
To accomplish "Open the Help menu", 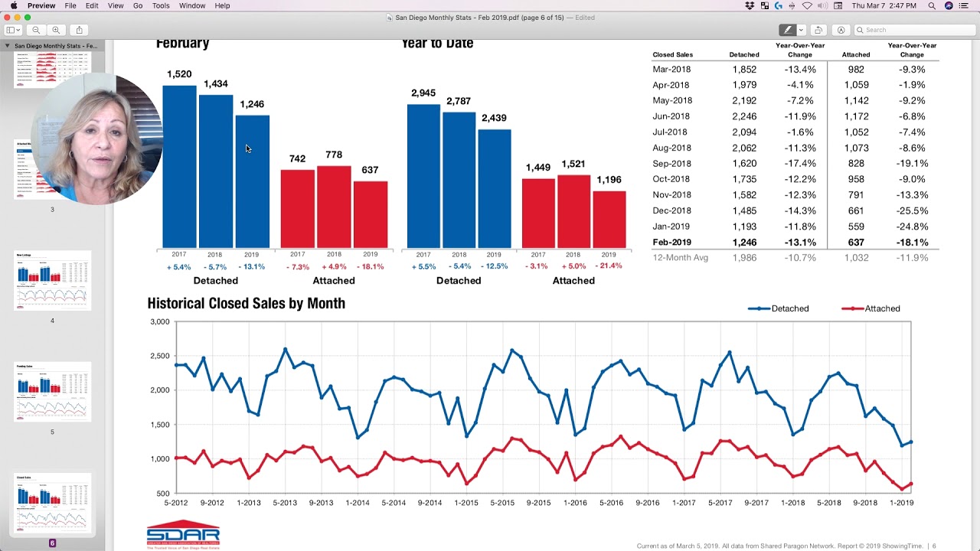I will [x=222, y=5].
